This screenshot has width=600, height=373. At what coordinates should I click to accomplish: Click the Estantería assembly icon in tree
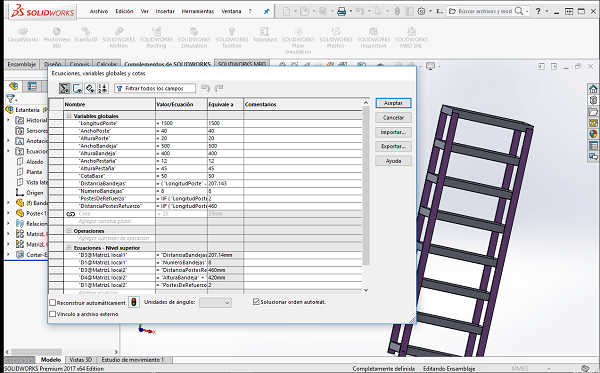tap(9, 110)
